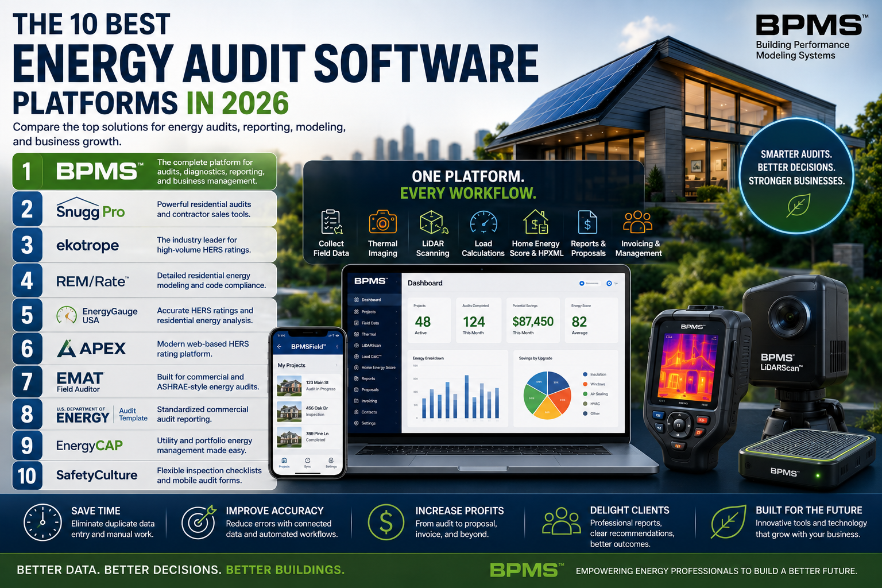
Task: Open the 456 Oak Dr house thumbnail
Action: coord(289,412)
